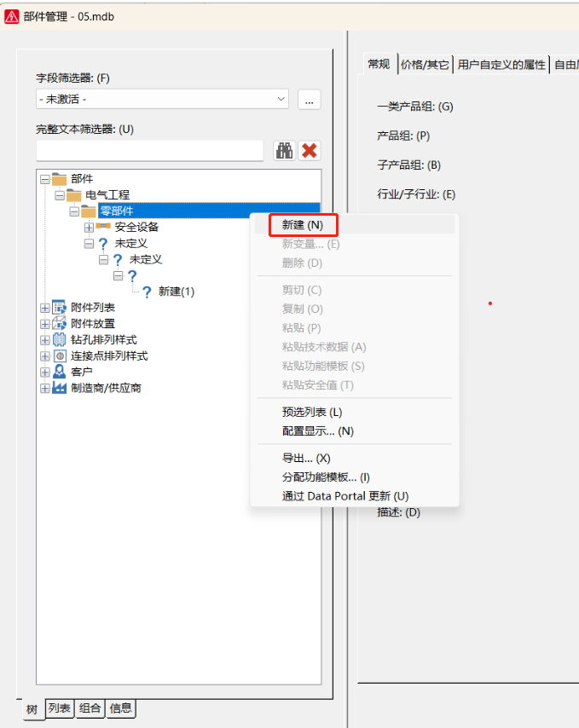The height and width of the screenshot is (728, 579).
Task: Click the app logo in the title bar
Action: click(11, 17)
